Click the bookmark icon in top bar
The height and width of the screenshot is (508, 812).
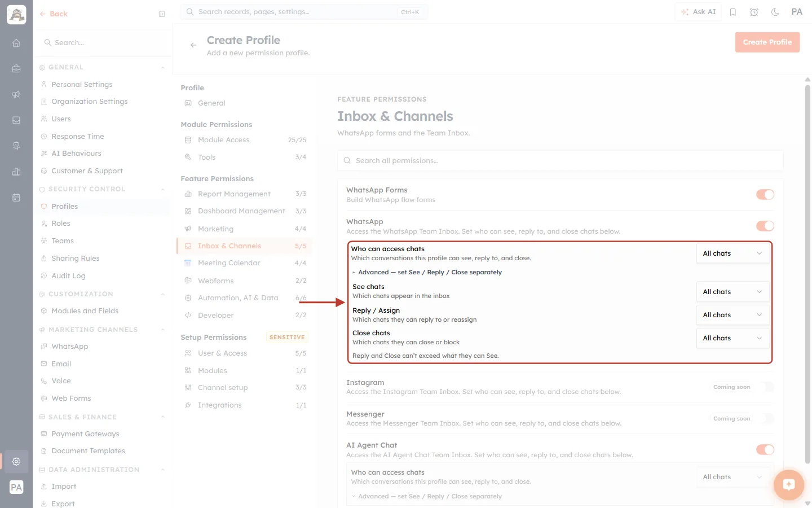[x=732, y=12]
